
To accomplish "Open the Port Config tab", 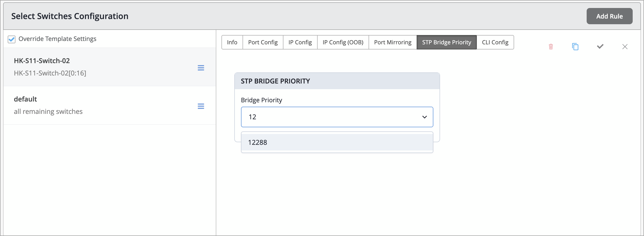I will click(263, 42).
